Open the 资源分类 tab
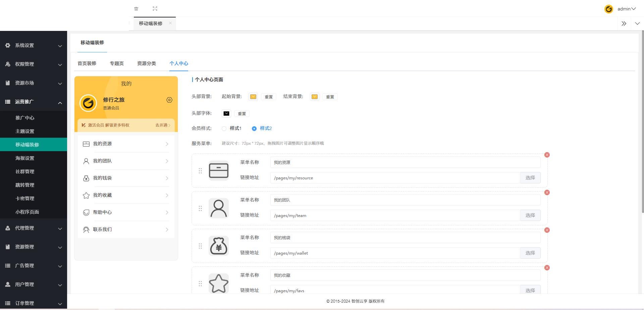 (x=147, y=63)
